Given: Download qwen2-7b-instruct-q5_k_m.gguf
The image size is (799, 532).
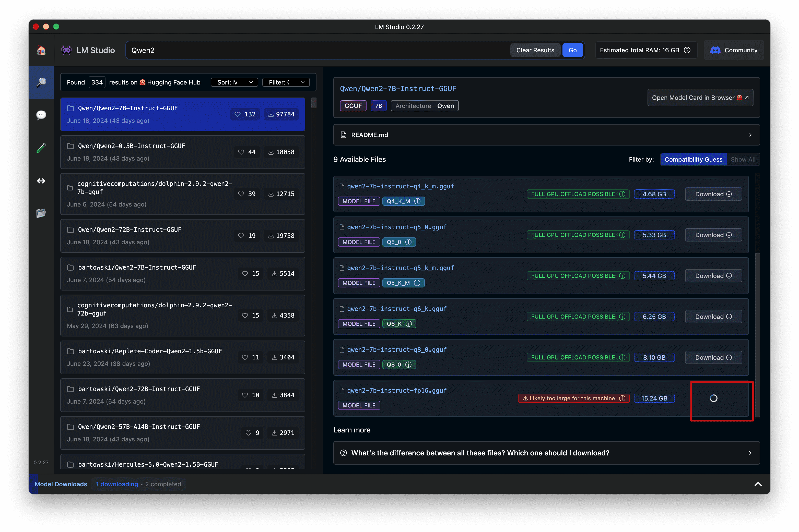Looking at the screenshot, I should [713, 276].
